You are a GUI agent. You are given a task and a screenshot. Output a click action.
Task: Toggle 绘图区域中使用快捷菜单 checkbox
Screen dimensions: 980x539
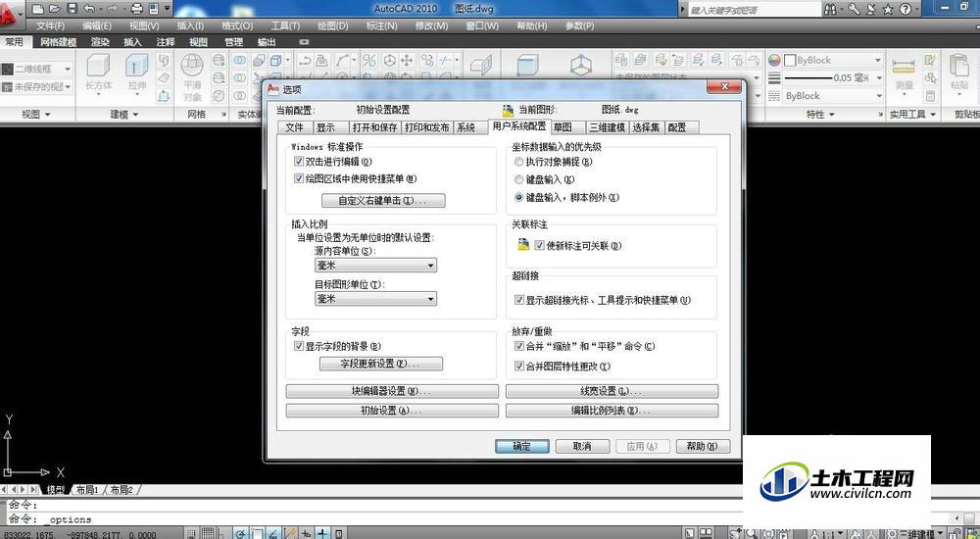tap(298, 178)
